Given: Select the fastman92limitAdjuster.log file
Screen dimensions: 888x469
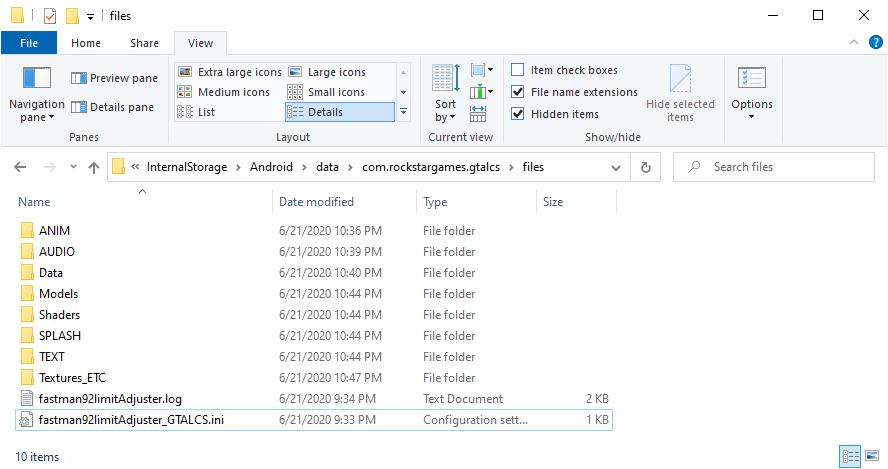Looking at the screenshot, I should pos(110,399).
